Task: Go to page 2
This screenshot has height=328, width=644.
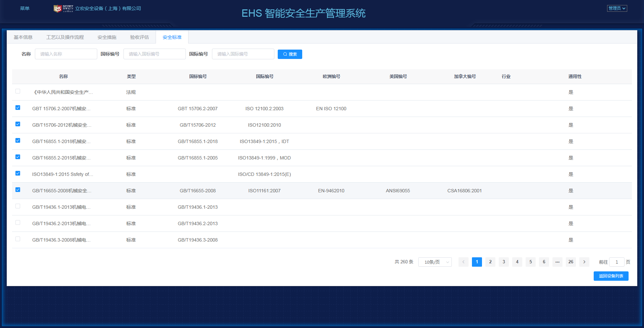Action: pyautogui.click(x=490, y=262)
